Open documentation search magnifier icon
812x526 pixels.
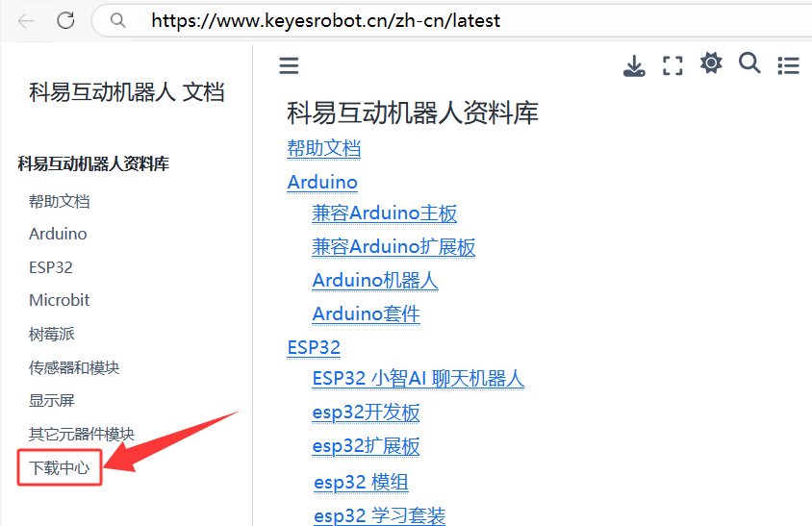[x=749, y=63]
